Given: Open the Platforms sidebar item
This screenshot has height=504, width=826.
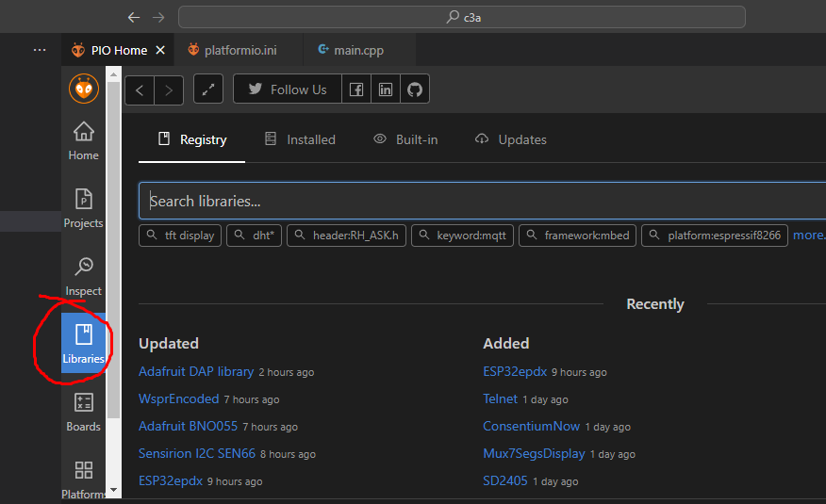Looking at the screenshot, I should pos(83,480).
